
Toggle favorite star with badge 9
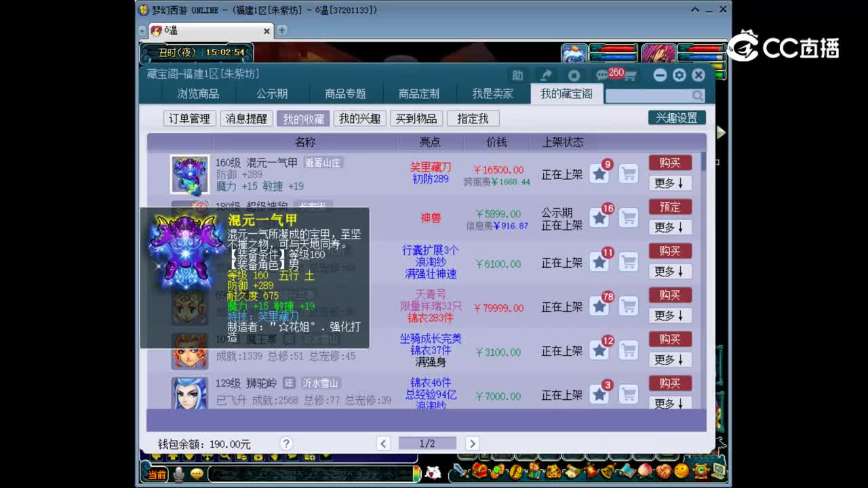(x=599, y=174)
